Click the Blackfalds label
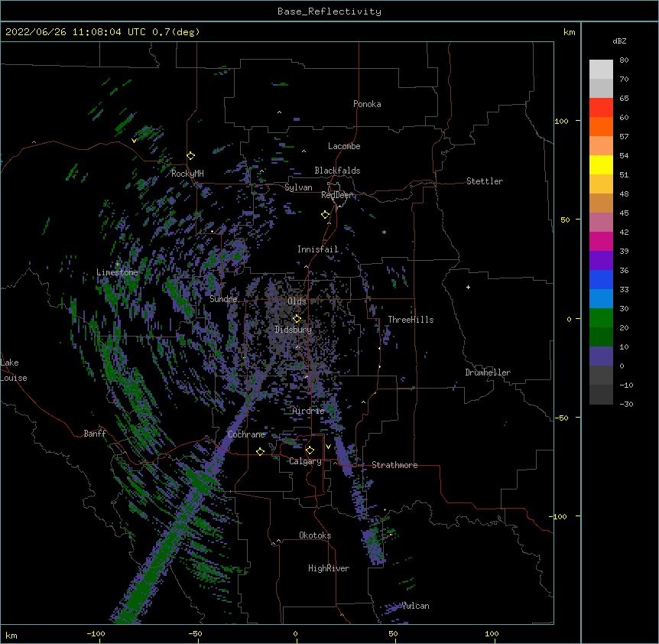 point(337,171)
